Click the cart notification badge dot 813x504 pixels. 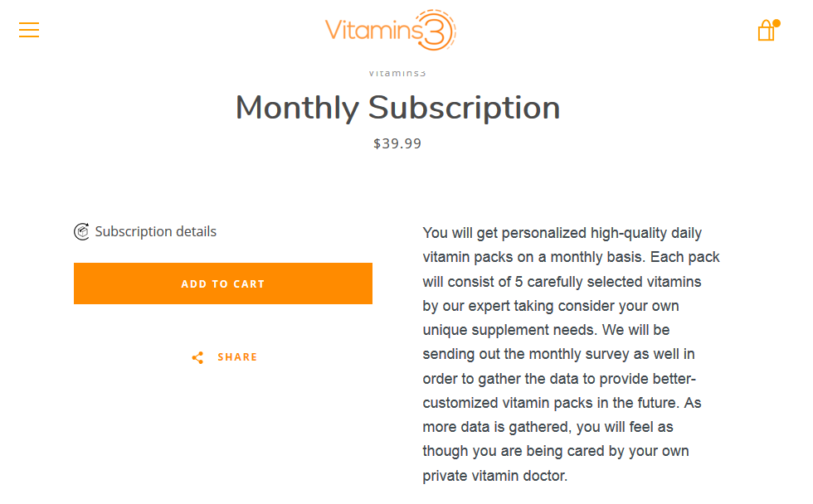(x=775, y=23)
